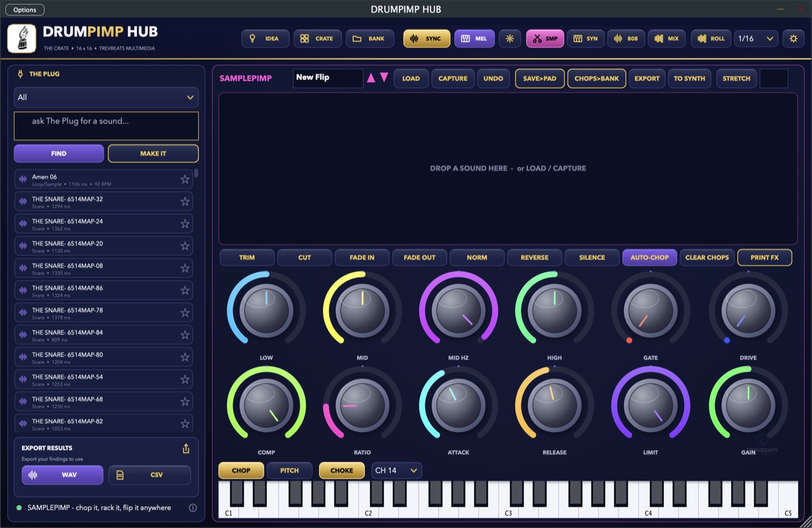This screenshot has height=528, width=812.
Task: Open the CH 14 channel dropdown
Action: coord(397,471)
